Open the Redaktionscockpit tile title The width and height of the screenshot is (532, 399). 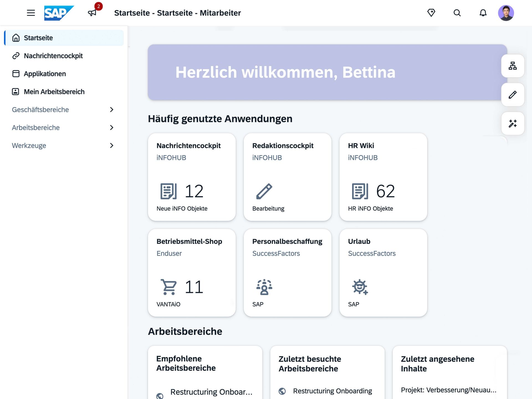click(x=283, y=146)
